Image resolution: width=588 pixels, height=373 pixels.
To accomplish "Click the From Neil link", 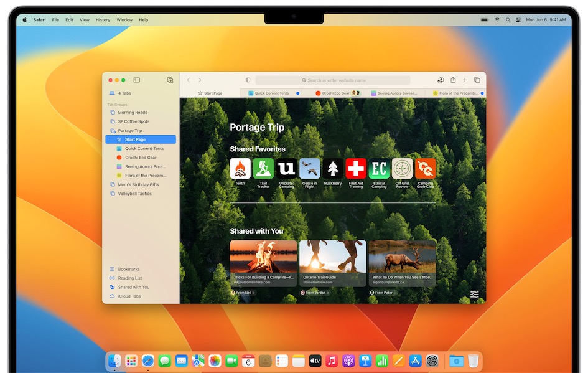I will [243, 293].
